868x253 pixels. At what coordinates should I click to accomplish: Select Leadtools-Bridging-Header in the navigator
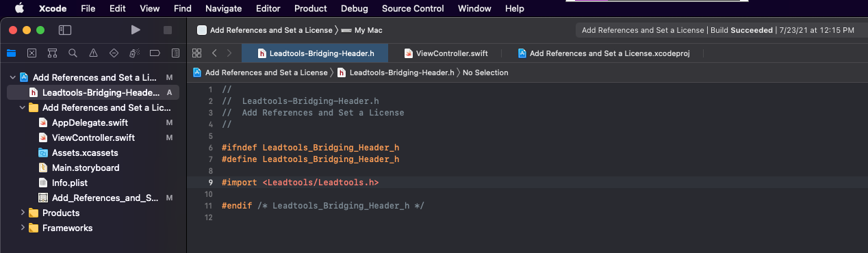click(x=93, y=92)
